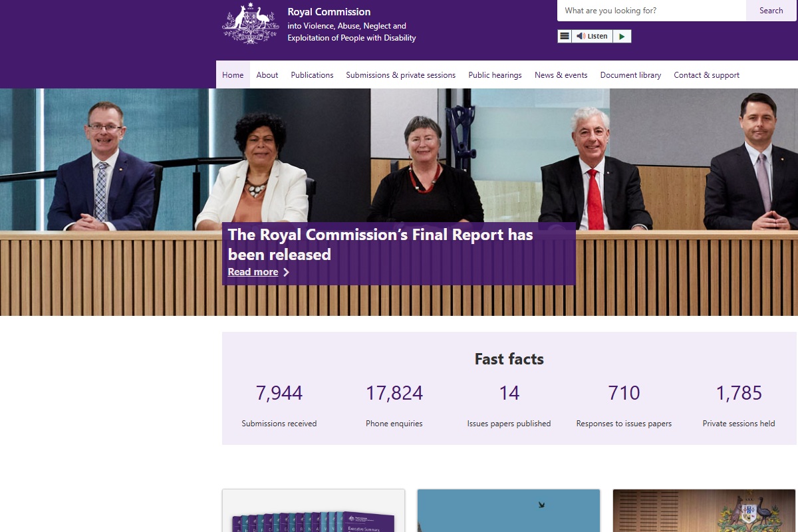Viewport: 798px width, 532px height.
Task: Open the ReadSpeaker hamburger menu icon
Action: click(565, 37)
